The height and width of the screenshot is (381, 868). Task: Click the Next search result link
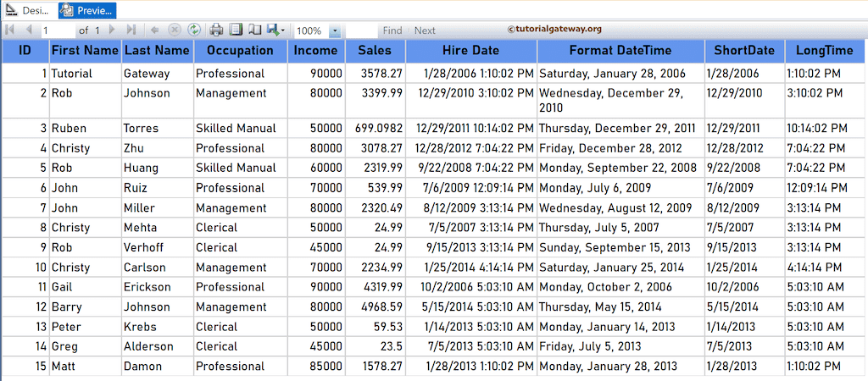[425, 30]
